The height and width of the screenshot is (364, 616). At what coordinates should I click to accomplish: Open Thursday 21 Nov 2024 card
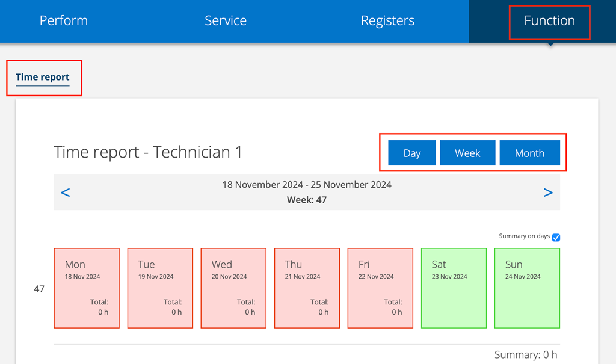pyautogui.click(x=307, y=288)
